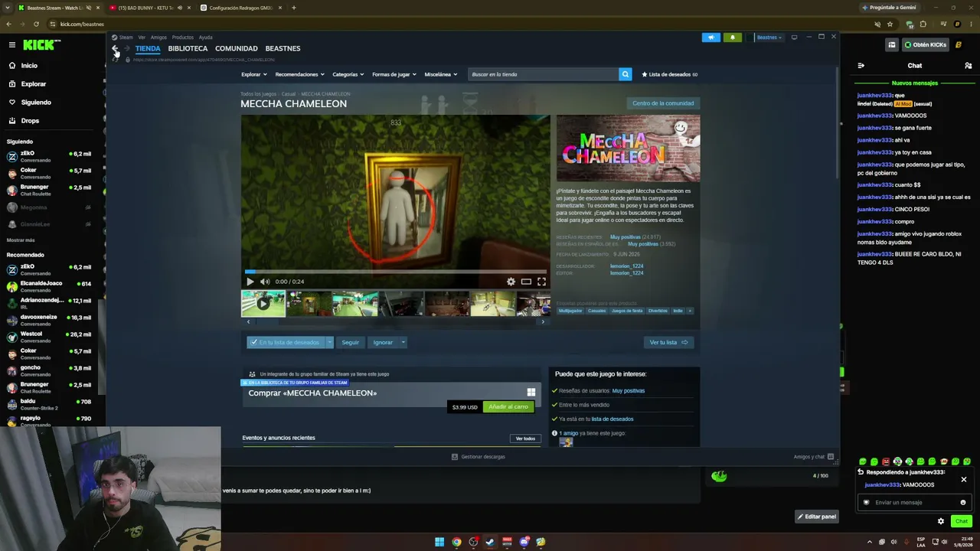Switch to TIENDA tab

(148, 48)
